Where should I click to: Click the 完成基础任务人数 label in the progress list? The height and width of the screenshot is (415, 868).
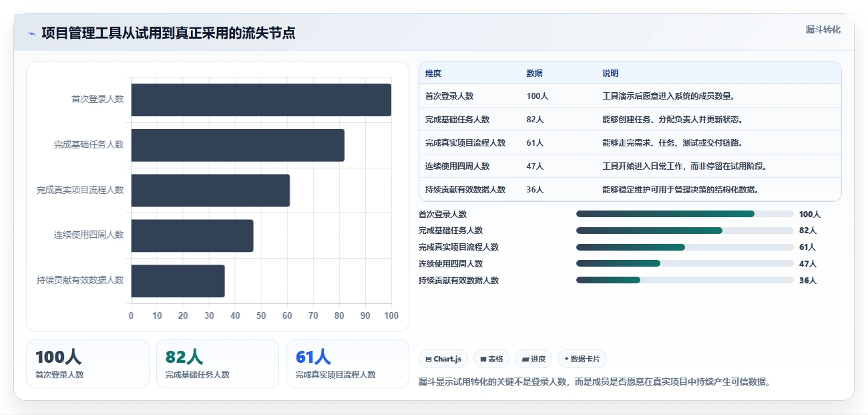coord(451,231)
